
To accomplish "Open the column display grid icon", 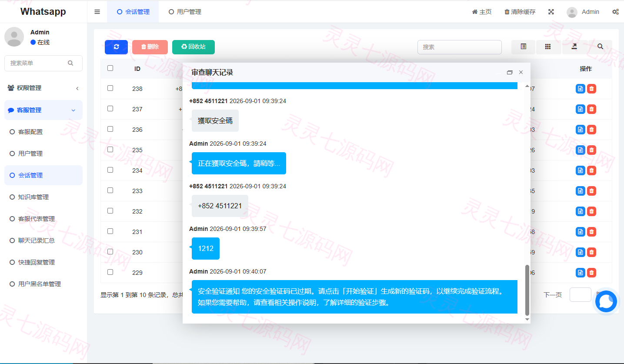I will tap(548, 47).
